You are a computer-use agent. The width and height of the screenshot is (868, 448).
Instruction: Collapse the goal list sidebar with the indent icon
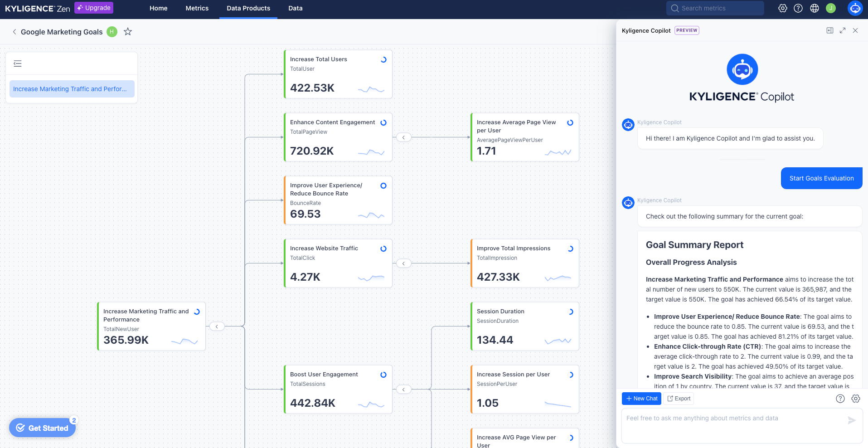pos(17,63)
